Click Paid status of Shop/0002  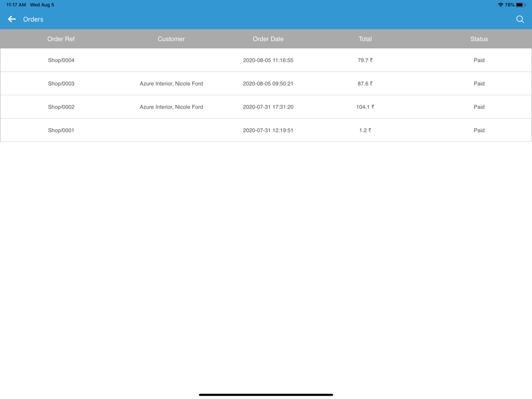point(479,107)
